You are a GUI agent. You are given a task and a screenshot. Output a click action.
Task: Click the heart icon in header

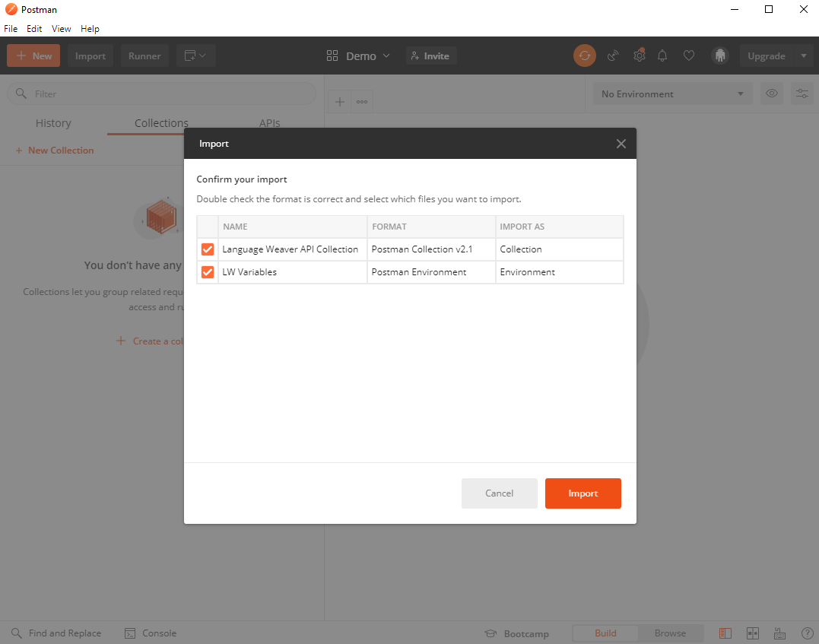tap(689, 56)
